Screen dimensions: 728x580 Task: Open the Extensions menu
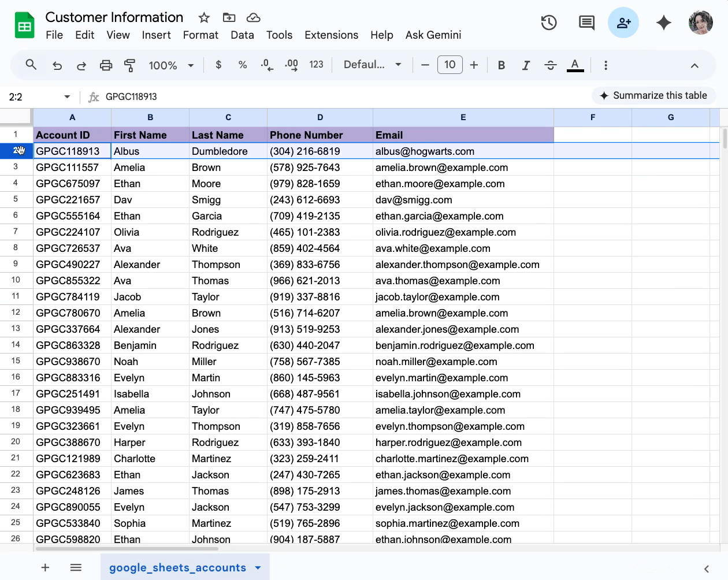331,35
